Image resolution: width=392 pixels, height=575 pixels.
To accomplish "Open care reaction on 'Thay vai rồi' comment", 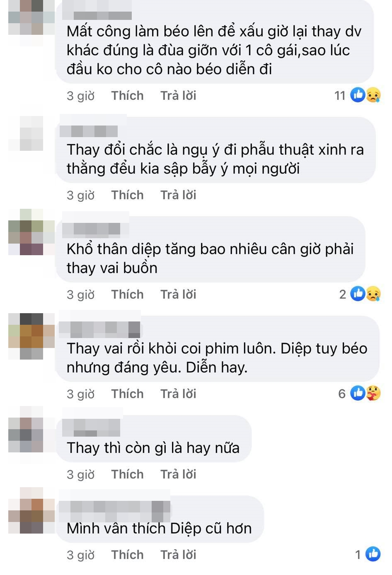I will [373, 393].
